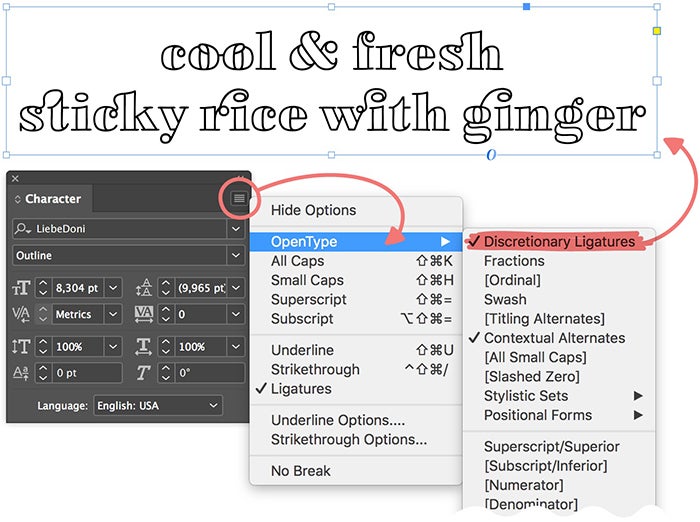Choose Hide Options in the panel menu
The height and width of the screenshot is (522, 700).
coord(313,210)
